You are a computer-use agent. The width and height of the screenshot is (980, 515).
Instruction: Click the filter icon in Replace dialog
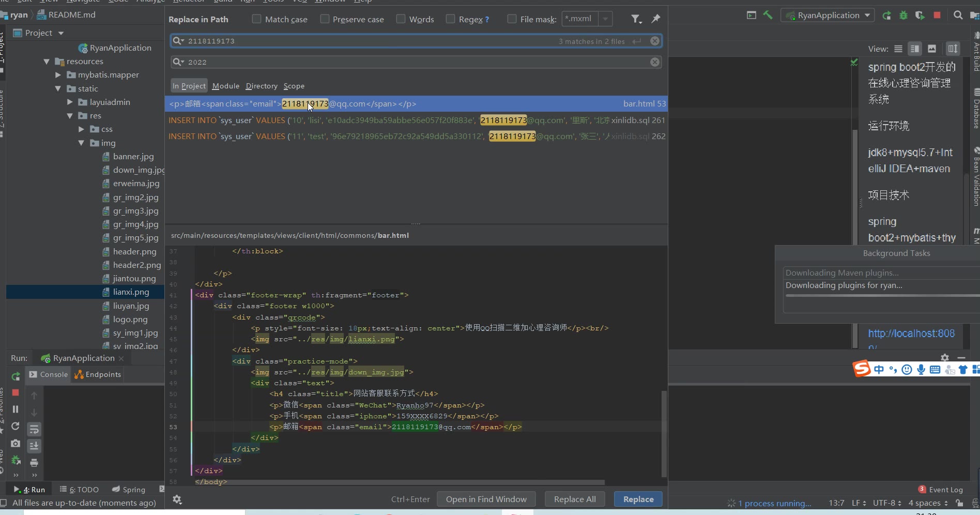(636, 19)
